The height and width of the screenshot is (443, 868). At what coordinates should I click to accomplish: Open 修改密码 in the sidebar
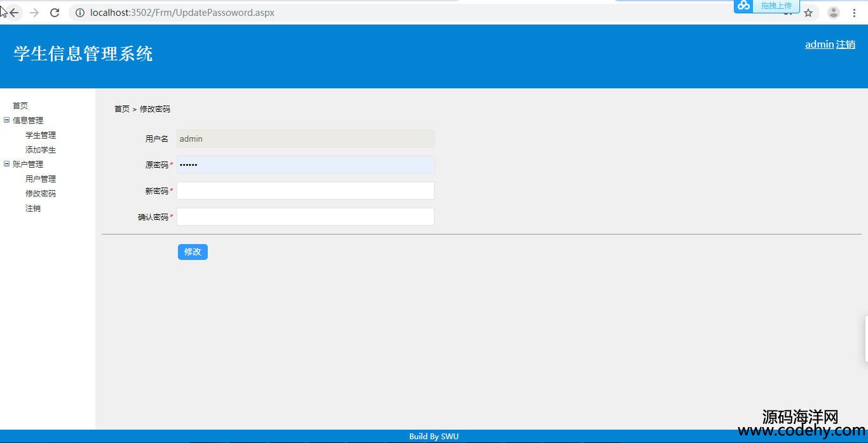41,194
